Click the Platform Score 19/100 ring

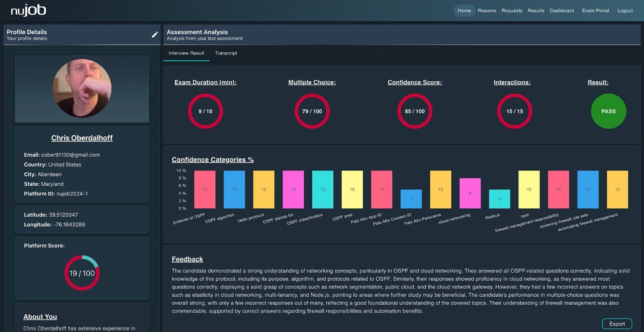click(82, 273)
